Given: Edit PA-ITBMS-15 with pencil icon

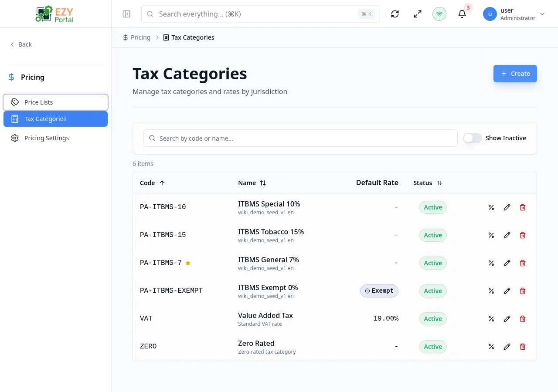Looking at the screenshot, I should (507, 235).
